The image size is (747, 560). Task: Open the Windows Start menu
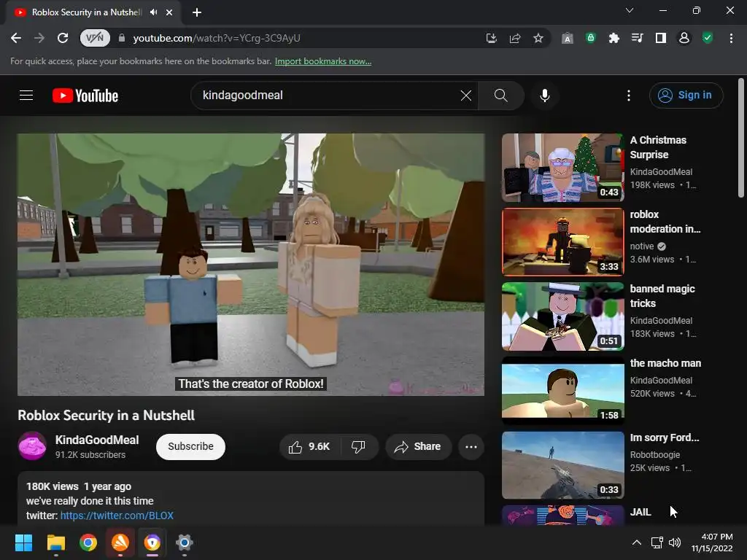pos(23,542)
